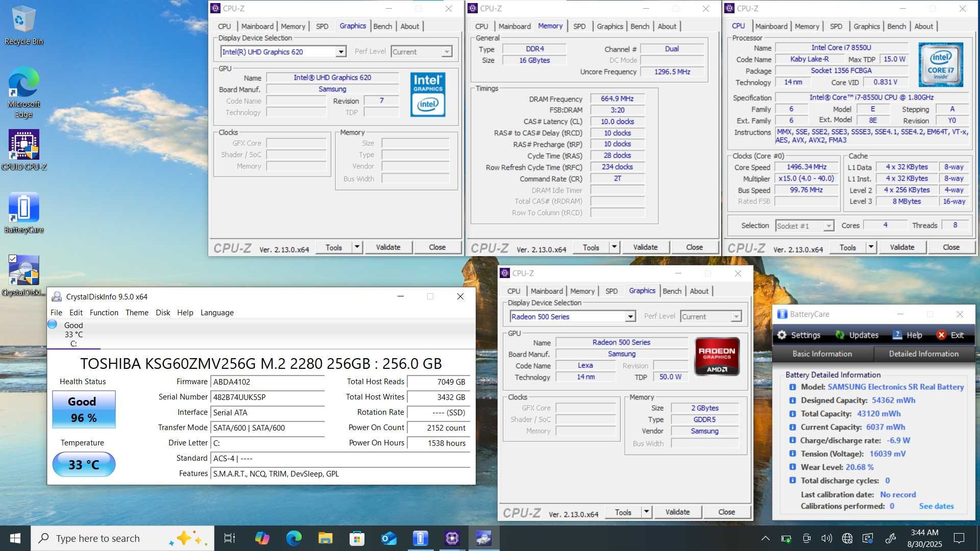
Task: Show hidden system tray icons
Action: click(766, 538)
